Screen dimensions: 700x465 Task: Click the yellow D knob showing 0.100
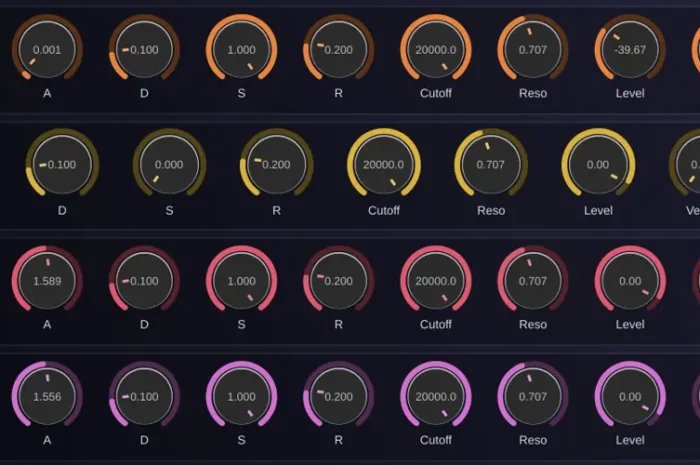click(62, 165)
